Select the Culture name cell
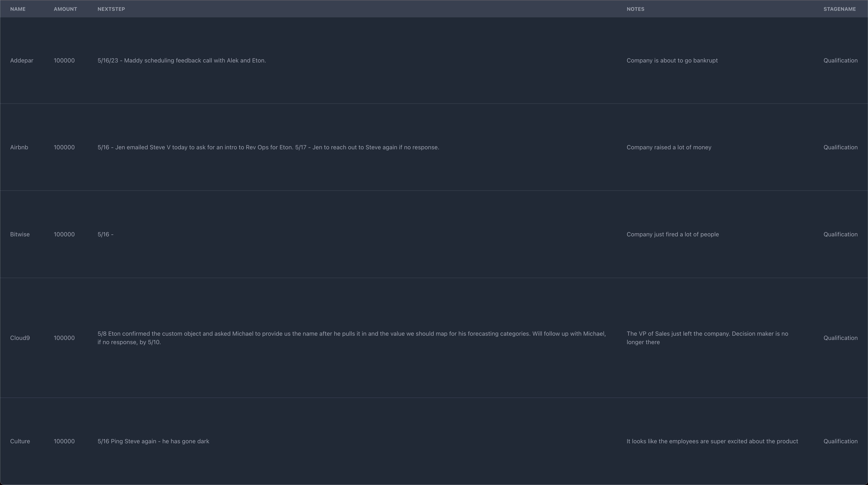Screen dimensions: 868x485 [x=20, y=441]
